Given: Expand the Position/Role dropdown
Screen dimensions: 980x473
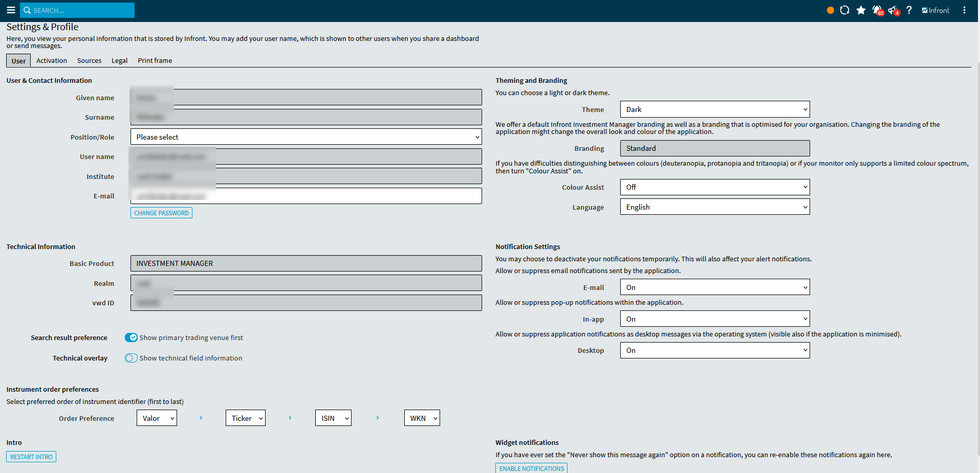Looking at the screenshot, I should [306, 137].
